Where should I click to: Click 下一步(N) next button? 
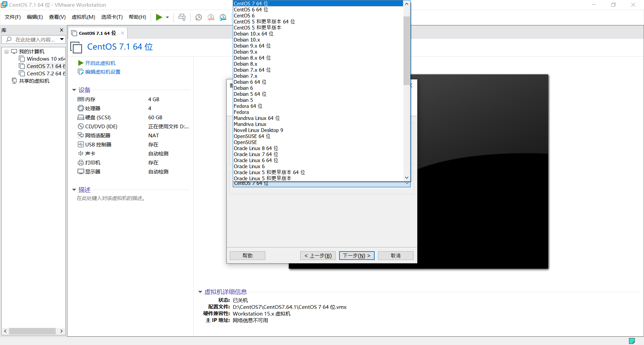(357, 256)
